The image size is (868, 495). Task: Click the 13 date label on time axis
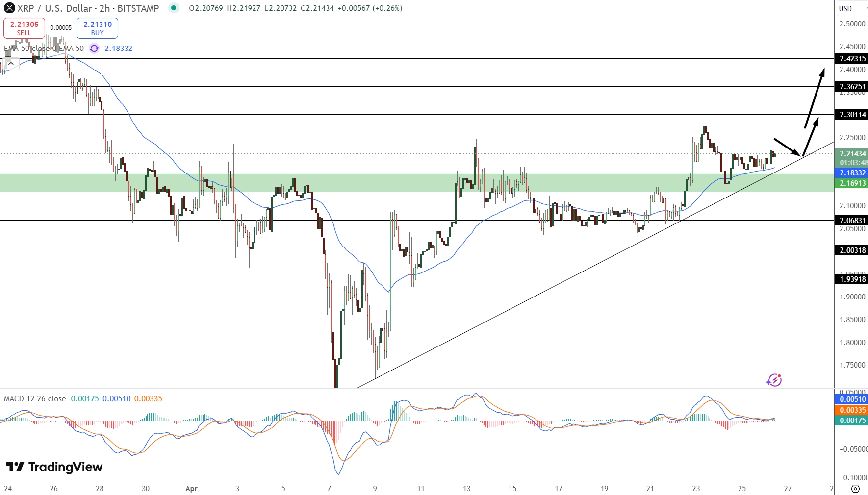click(467, 489)
